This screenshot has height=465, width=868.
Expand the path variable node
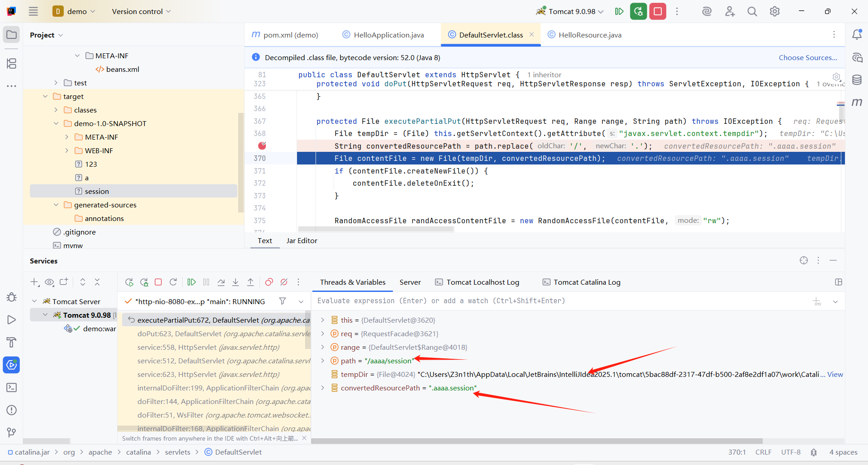(x=322, y=361)
